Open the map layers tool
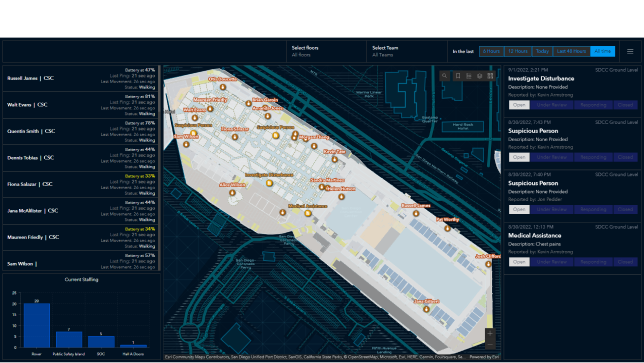This screenshot has height=363, width=644. pyautogui.click(x=479, y=76)
